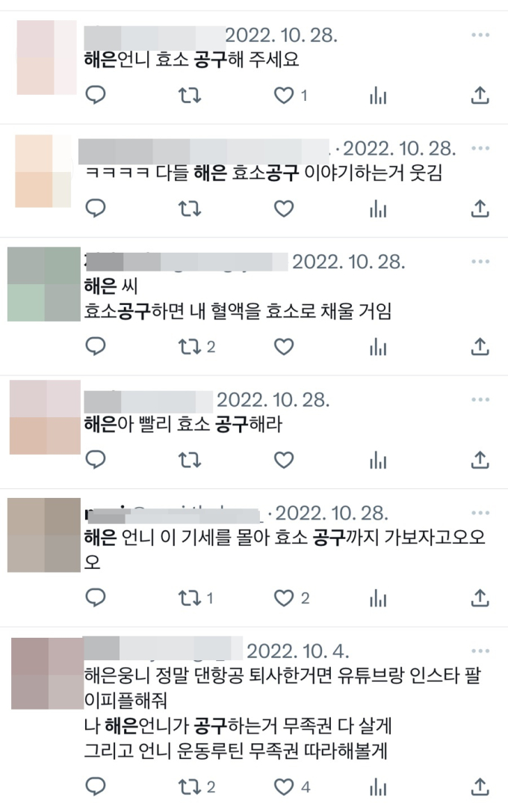The width and height of the screenshot is (508, 812).
Task: Open more options on the 2022. 10. 4. tweet
Action: click(x=480, y=651)
